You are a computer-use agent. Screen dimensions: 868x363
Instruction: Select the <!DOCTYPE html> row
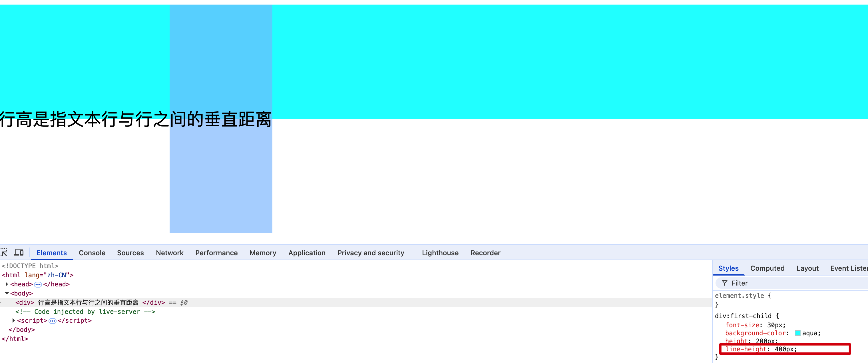click(x=30, y=266)
